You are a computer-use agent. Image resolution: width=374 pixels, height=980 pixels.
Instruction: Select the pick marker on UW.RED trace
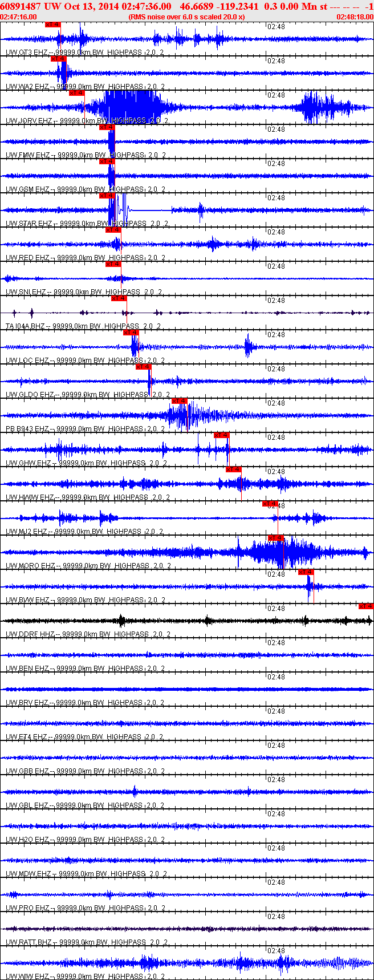113,230
